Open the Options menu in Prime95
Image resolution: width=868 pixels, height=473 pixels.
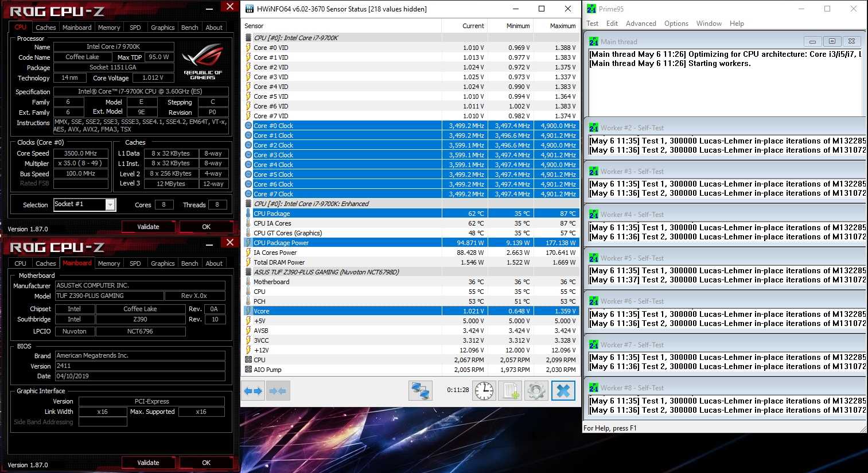click(676, 24)
